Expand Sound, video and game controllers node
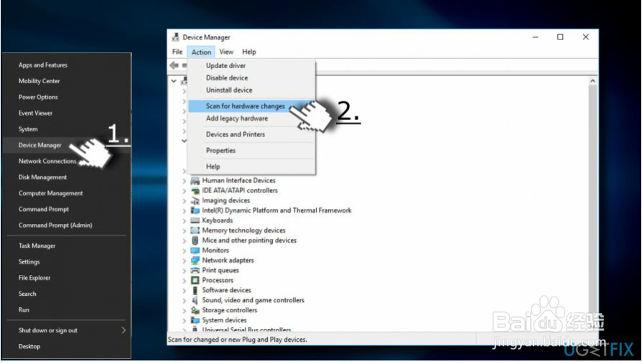This screenshot has width=642, height=364. click(x=185, y=301)
